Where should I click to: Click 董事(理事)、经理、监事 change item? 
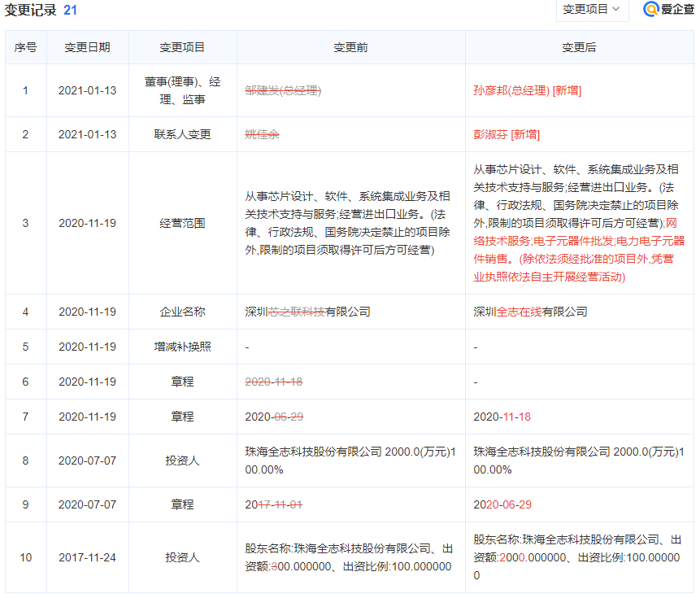click(182, 90)
